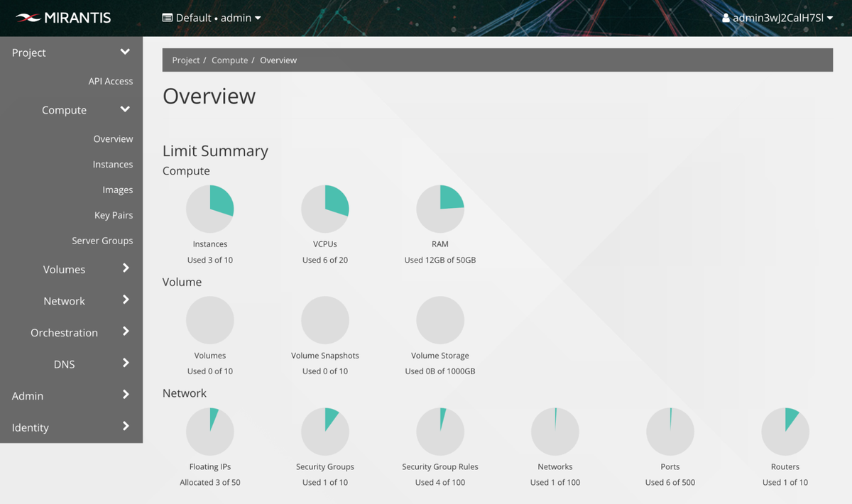Viewport: 852px width, 504px height.
Task: Click the Identity label in sidebar
Action: [x=31, y=427]
